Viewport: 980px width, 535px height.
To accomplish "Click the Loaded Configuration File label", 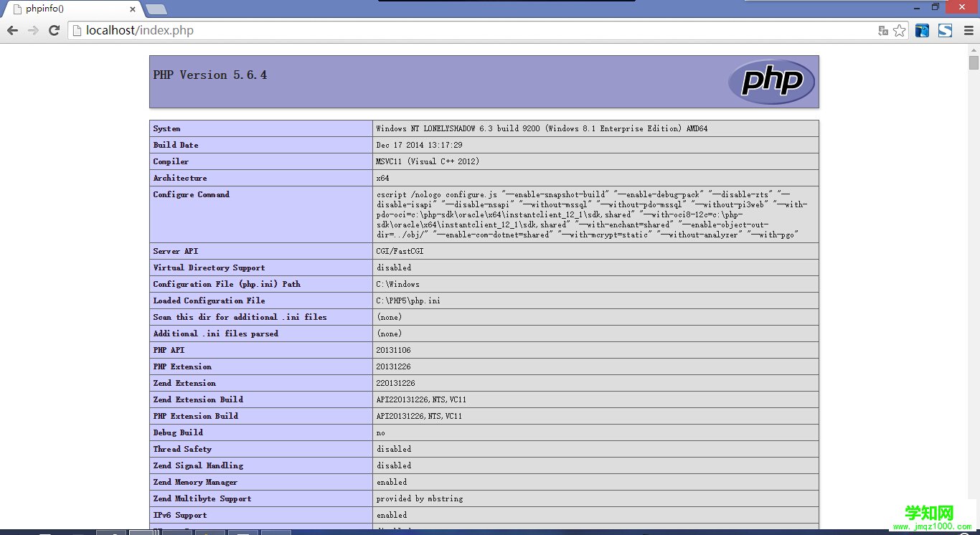I will point(209,300).
